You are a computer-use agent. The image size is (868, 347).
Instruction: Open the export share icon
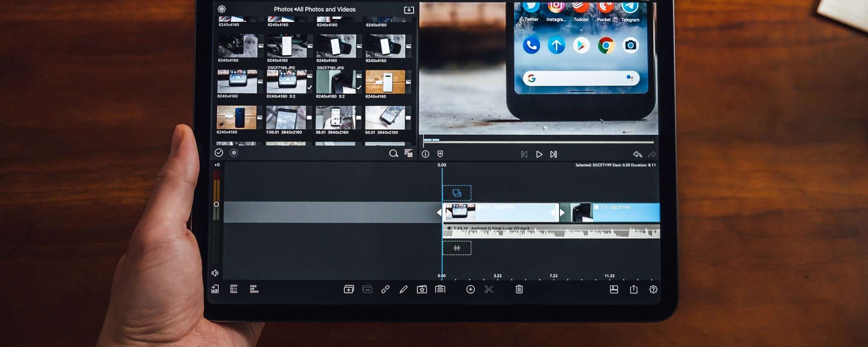pyautogui.click(x=633, y=289)
